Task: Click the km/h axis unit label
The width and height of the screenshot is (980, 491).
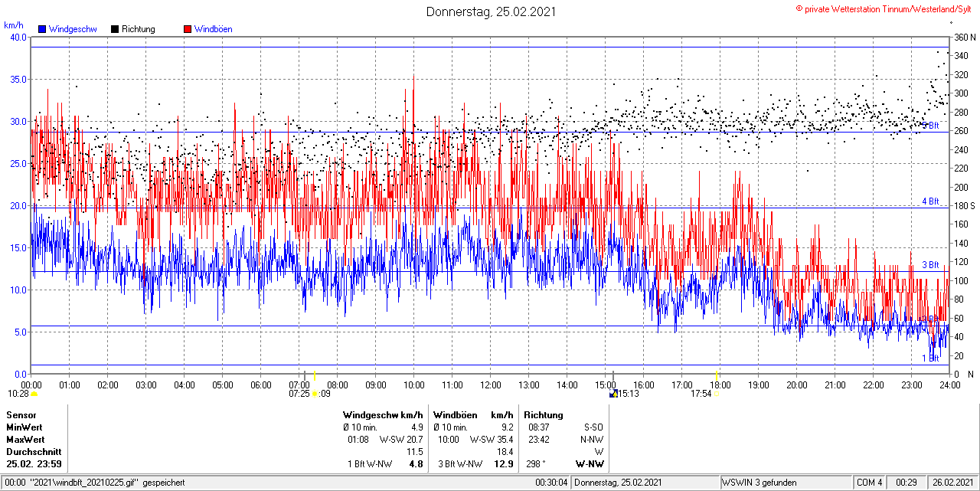Action: click(13, 25)
